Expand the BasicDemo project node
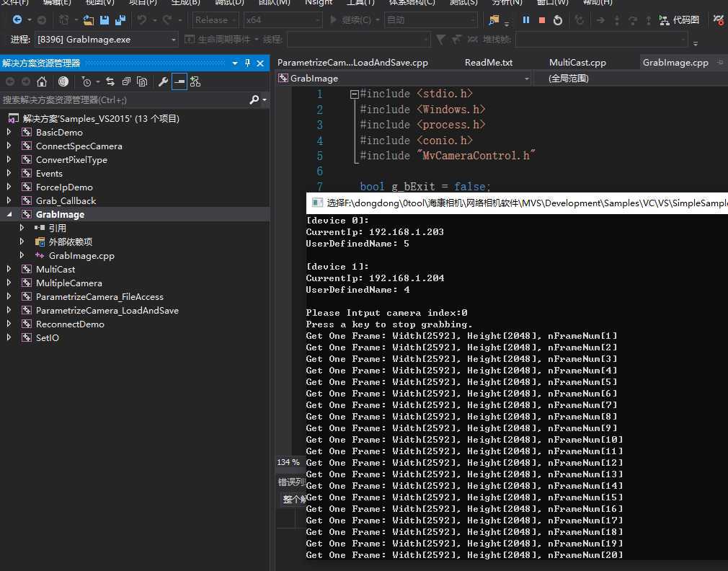 click(9, 132)
